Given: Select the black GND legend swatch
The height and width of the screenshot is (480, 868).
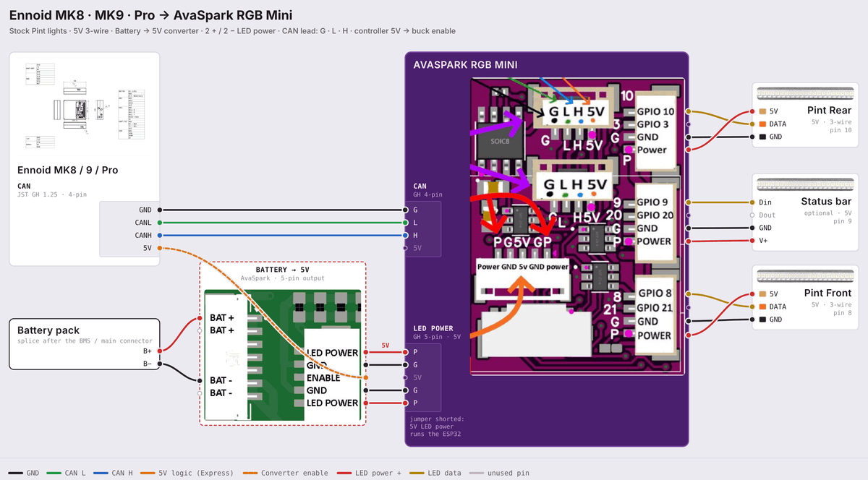Looking at the screenshot, I should 14,473.
